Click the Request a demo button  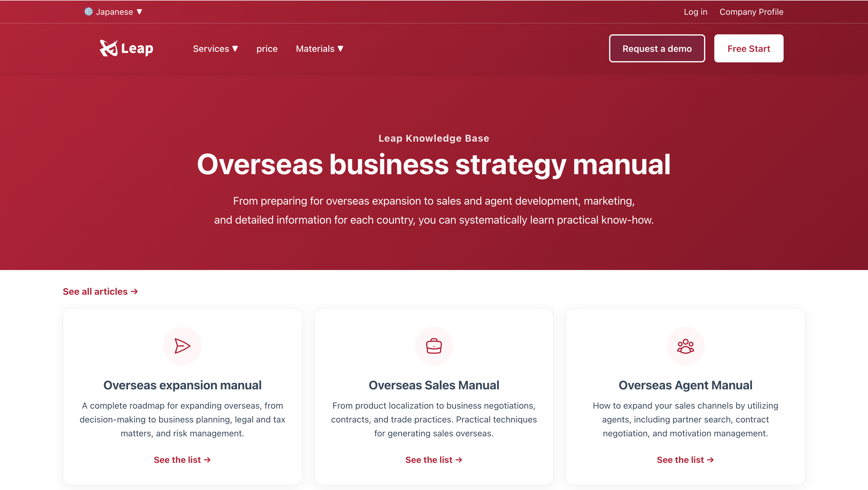(657, 48)
